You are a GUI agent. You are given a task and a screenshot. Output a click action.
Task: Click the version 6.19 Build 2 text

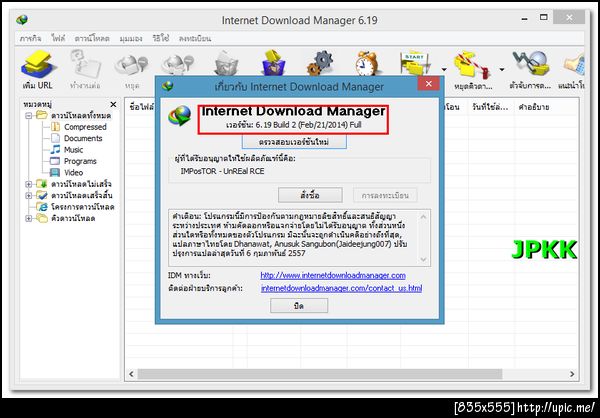tap(293, 125)
